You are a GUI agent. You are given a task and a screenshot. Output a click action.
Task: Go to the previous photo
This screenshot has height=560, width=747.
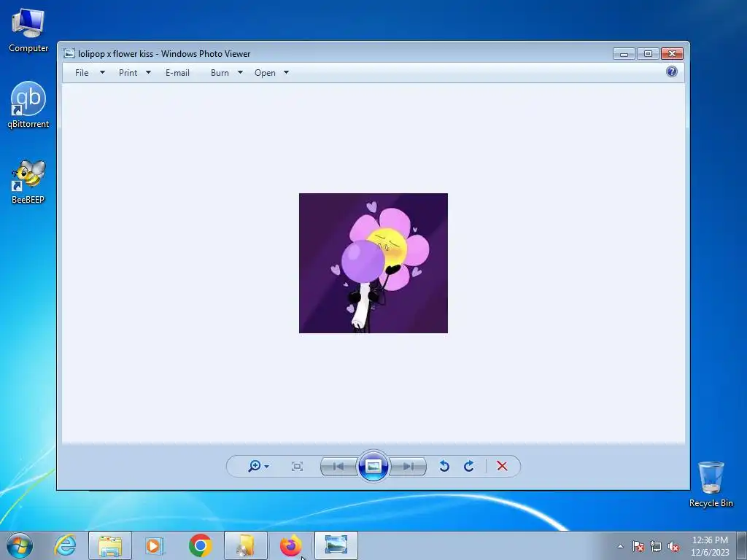pyautogui.click(x=338, y=466)
